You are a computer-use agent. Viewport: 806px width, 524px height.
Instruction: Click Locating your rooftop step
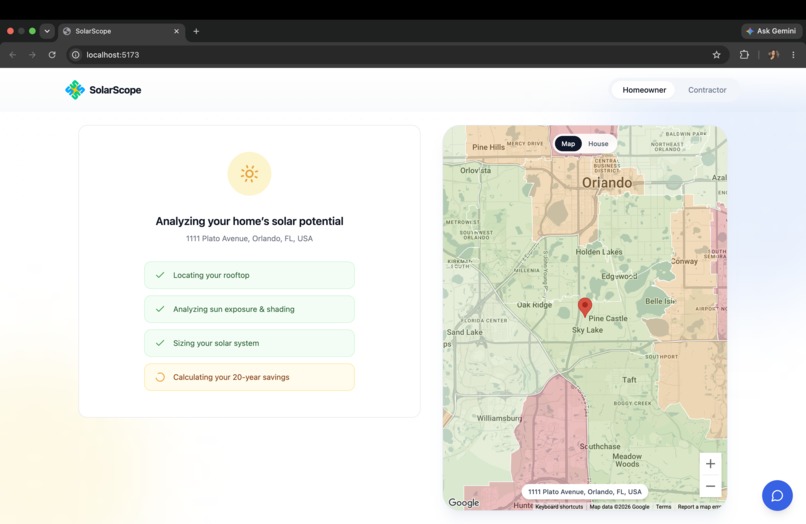point(249,275)
